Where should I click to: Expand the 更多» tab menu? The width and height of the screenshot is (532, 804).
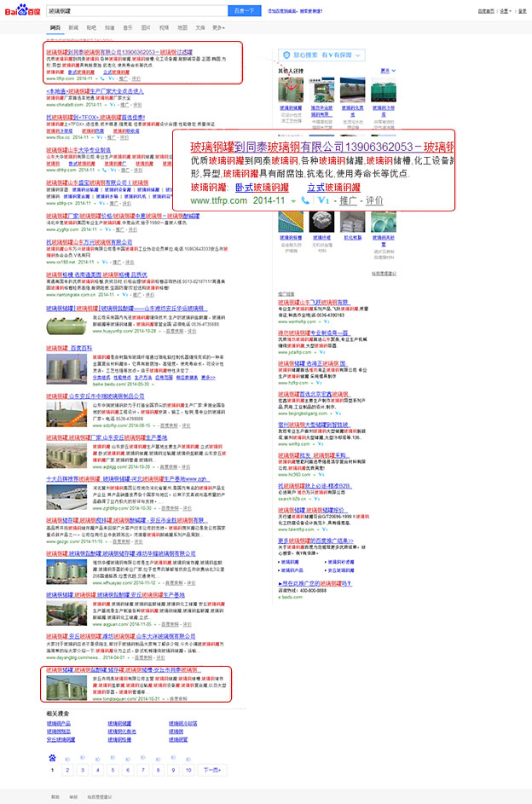click(219, 27)
